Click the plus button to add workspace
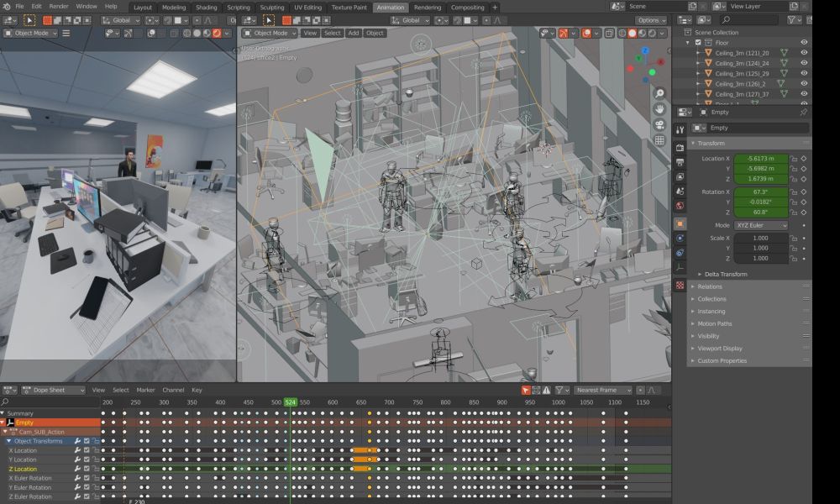840x504 pixels. (x=495, y=8)
